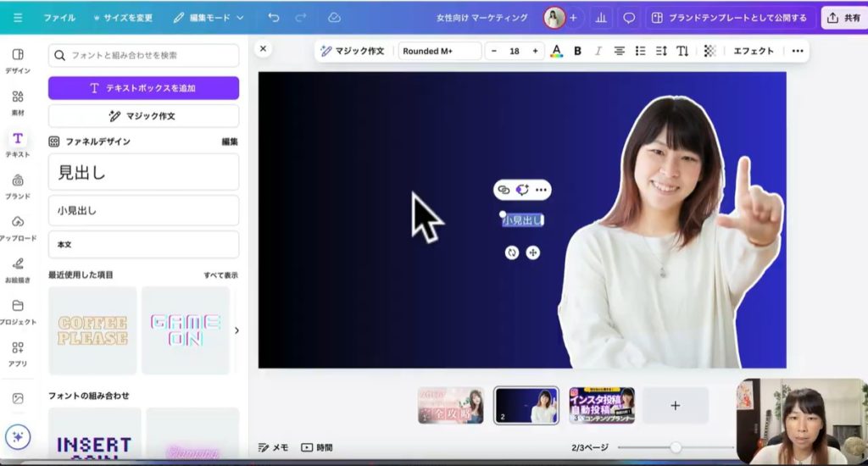The width and height of the screenshot is (868, 466).
Task: Click the transparency checkerboard icon
Action: click(709, 51)
